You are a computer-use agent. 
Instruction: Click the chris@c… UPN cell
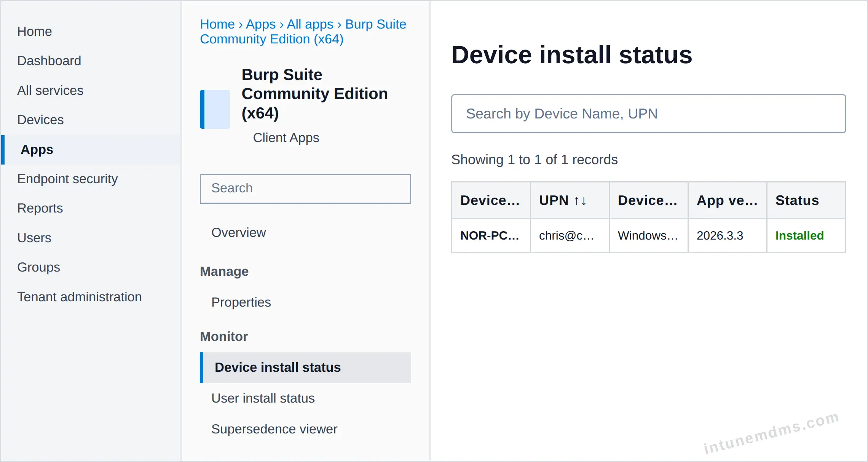click(570, 235)
